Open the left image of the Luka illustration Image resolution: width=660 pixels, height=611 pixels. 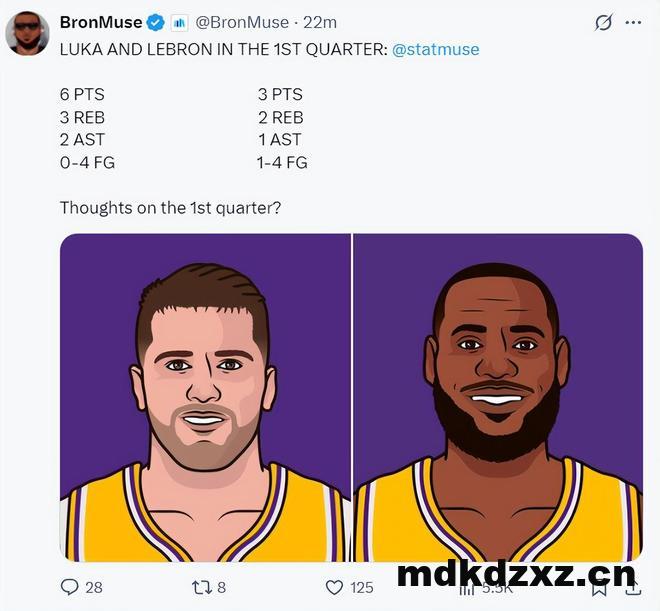coord(205,397)
